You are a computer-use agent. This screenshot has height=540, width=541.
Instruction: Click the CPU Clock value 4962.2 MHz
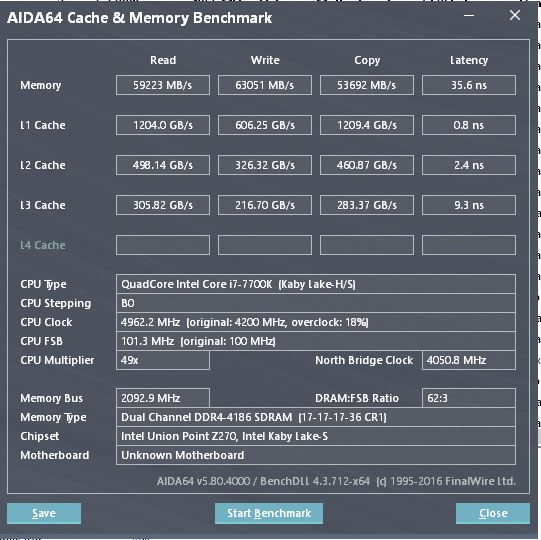point(316,322)
